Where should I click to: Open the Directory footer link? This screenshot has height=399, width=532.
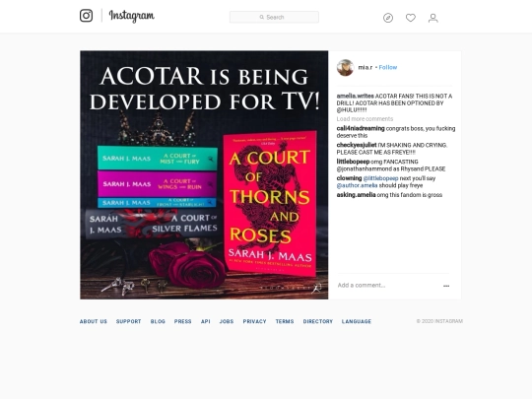(x=318, y=321)
